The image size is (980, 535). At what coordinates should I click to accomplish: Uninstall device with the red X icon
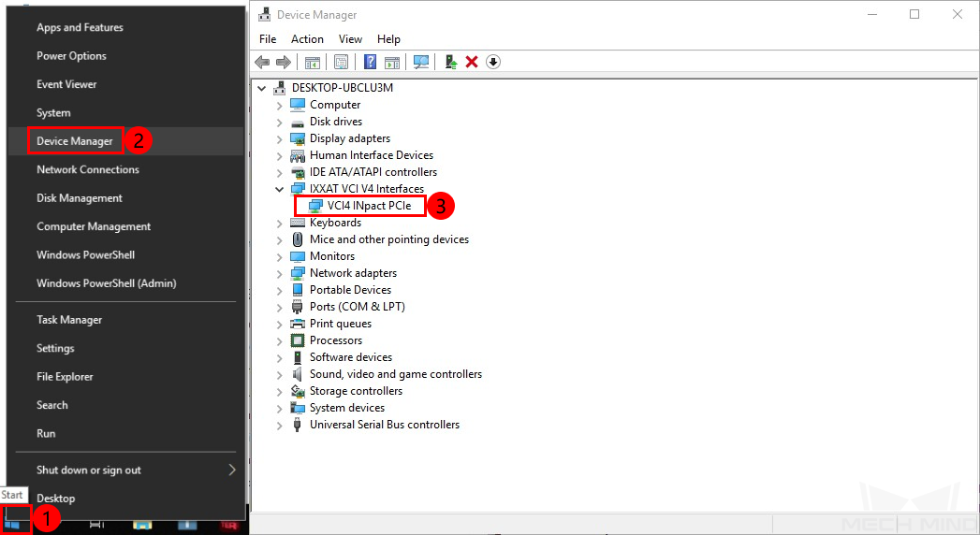[x=472, y=62]
